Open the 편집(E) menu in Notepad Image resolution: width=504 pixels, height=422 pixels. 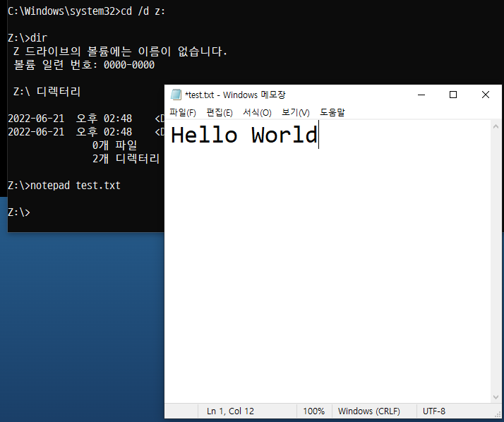point(220,112)
